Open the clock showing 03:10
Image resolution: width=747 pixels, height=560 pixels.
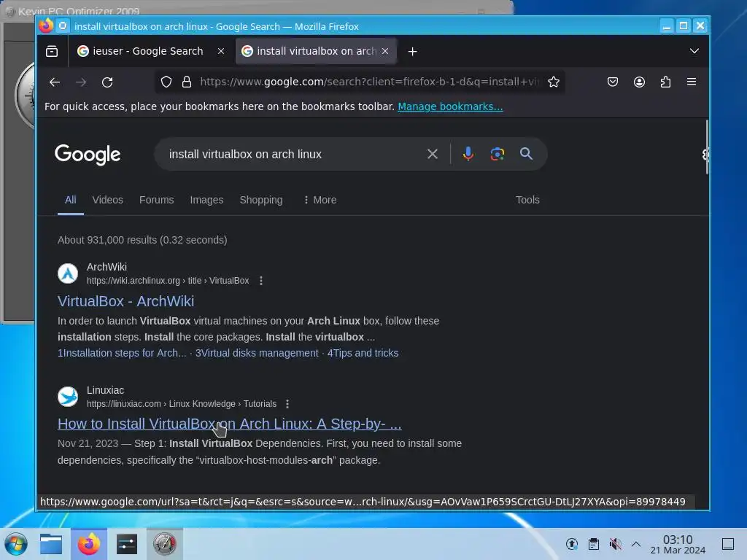click(678, 544)
